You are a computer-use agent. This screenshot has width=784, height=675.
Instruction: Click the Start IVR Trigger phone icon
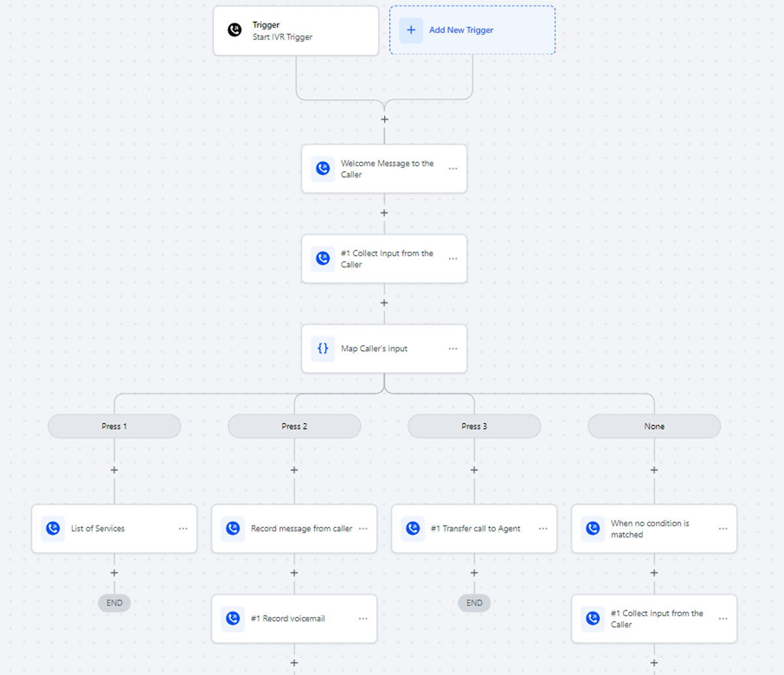[235, 30]
